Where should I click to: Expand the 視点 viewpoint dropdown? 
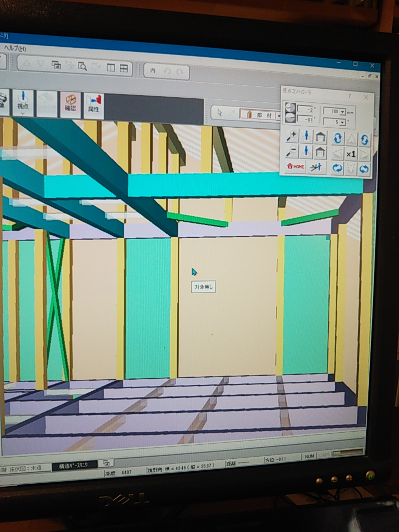[22, 112]
